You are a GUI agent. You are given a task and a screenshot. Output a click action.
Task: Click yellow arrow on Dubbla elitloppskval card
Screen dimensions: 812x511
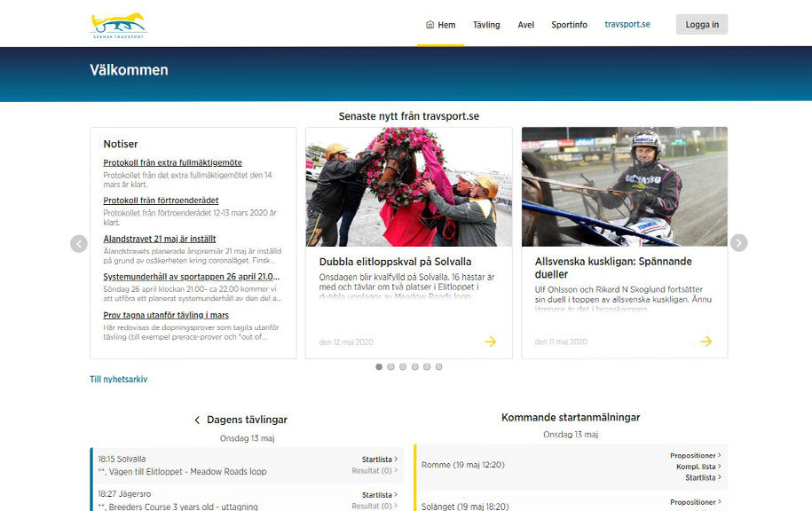click(491, 342)
